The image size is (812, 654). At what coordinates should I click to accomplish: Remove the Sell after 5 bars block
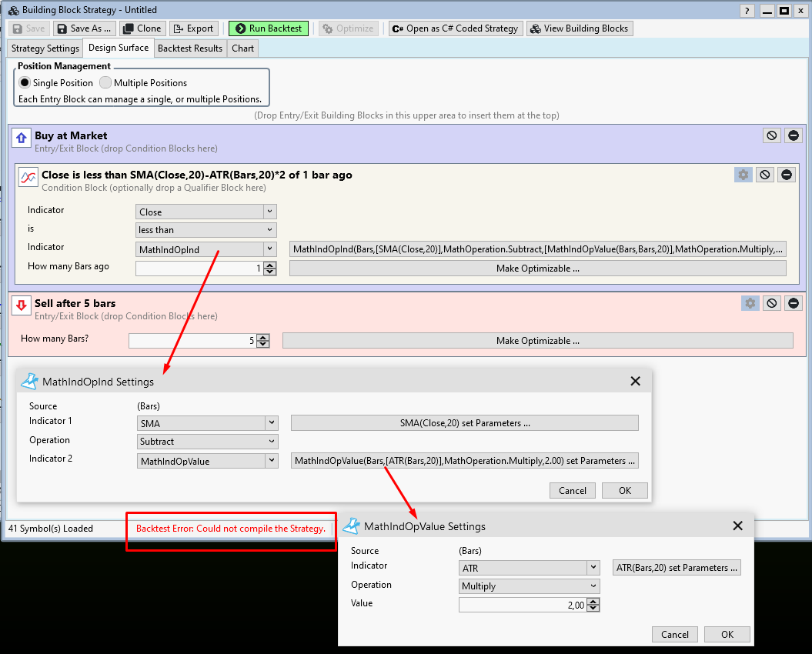794,303
